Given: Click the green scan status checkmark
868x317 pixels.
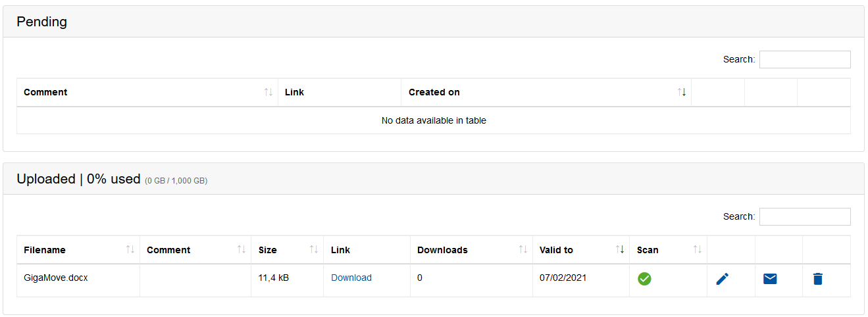Looking at the screenshot, I should (x=644, y=279).
